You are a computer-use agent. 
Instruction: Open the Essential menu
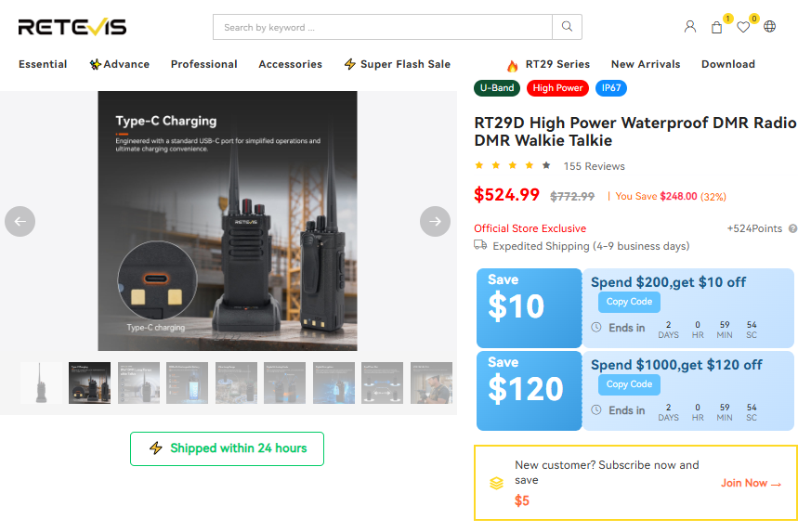coord(43,64)
